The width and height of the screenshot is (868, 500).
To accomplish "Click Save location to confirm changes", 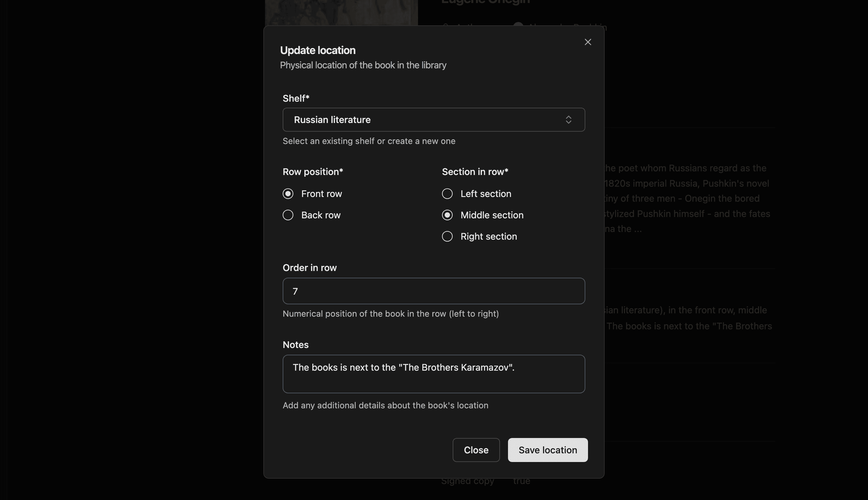I will pos(547,450).
